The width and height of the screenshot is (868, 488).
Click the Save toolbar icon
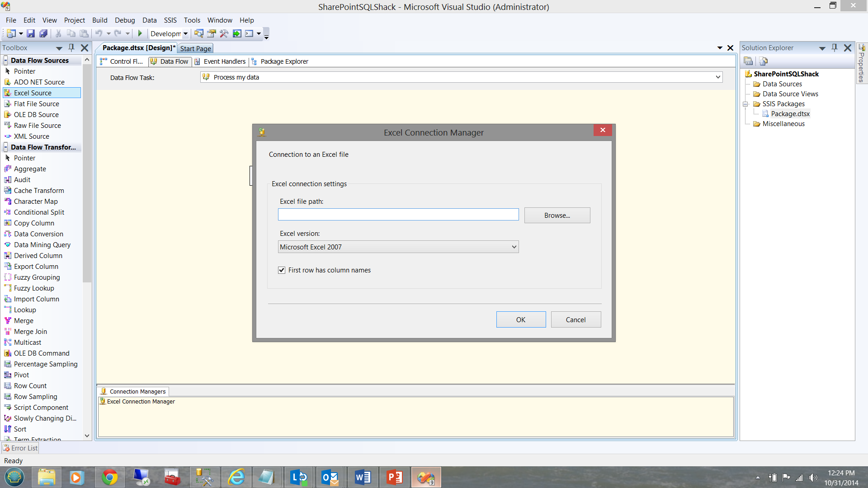[x=31, y=33]
